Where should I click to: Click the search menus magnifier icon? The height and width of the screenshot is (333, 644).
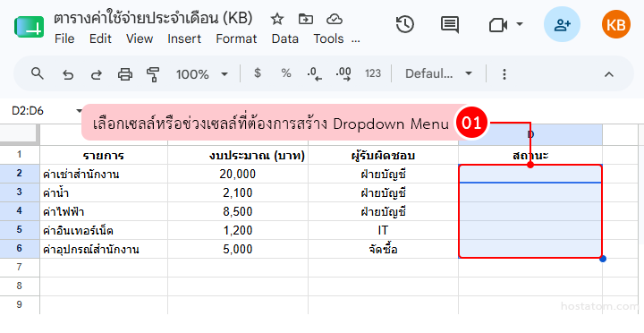[38, 74]
